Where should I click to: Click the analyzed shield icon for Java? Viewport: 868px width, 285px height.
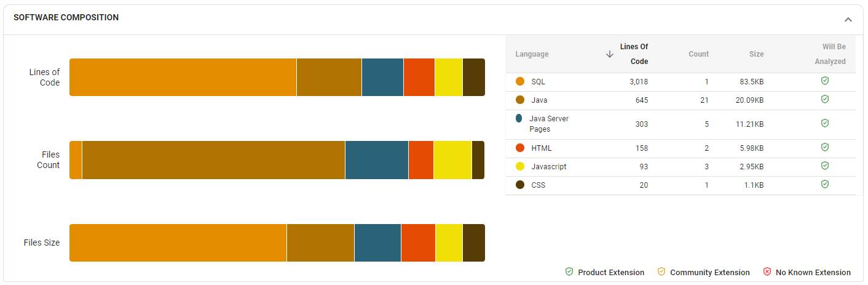tap(825, 100)
